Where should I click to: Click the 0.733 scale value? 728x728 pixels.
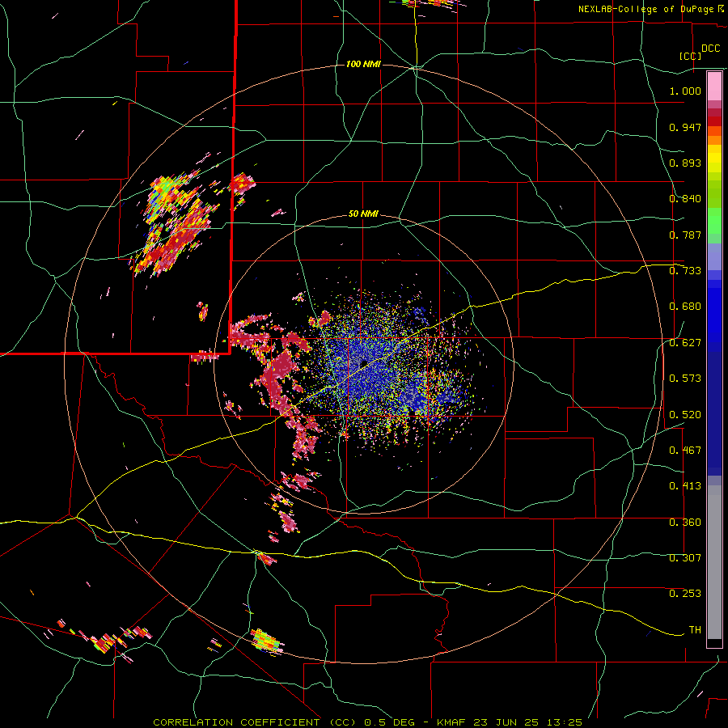tap(685, 271)
